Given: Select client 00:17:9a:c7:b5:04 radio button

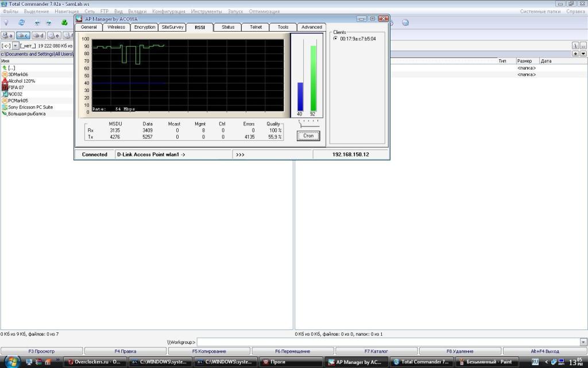Looking at the screenshot, I should [x=335, y=39].
